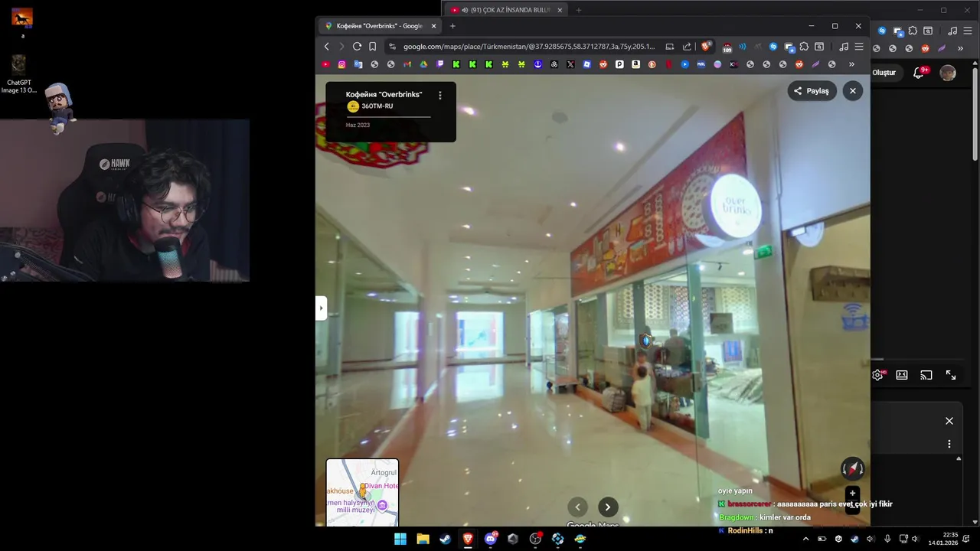Image resolution: width=980 pixels, height=551 pixels.
Task: Open the Google Drive bookmark
Action: click(x=423, y=64)
